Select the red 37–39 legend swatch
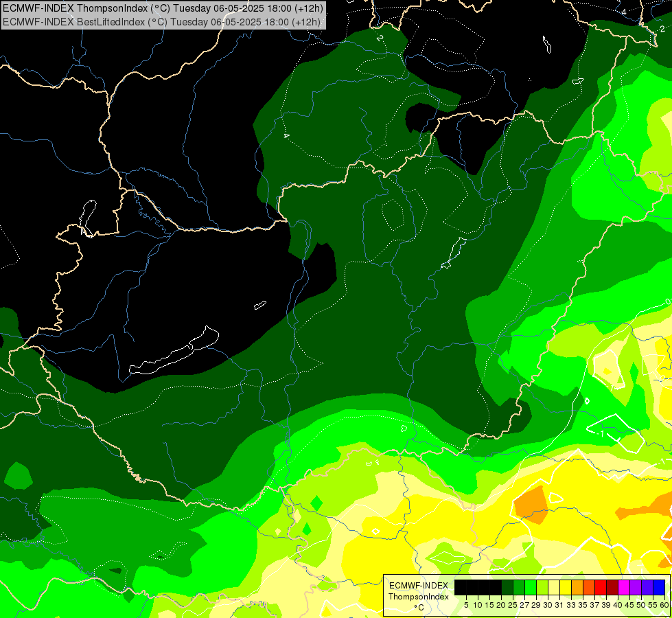Image resolution: width=672 pixels, height=618 pixels. (x=601, y=587)
